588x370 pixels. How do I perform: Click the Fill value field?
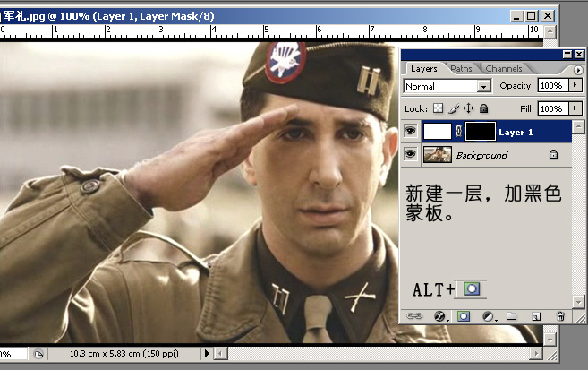(553, 108)
